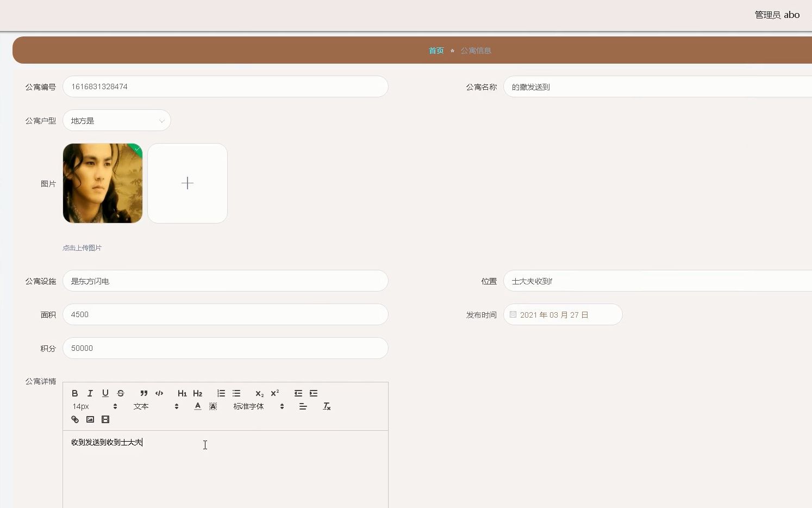The height and width of the screenshot is (508, 812).
Task: Open the font color picker
Action: pyautogui.click(x=197, y=406)
